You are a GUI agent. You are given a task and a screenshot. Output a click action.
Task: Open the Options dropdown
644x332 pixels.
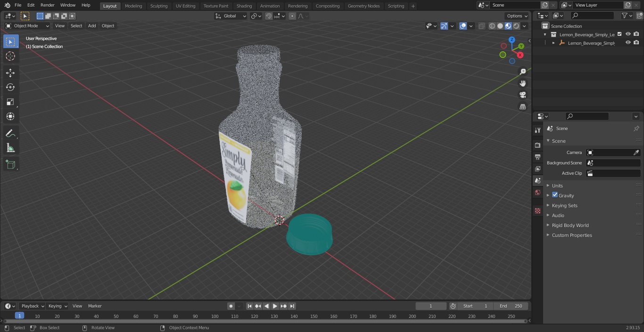coord(517,16)
